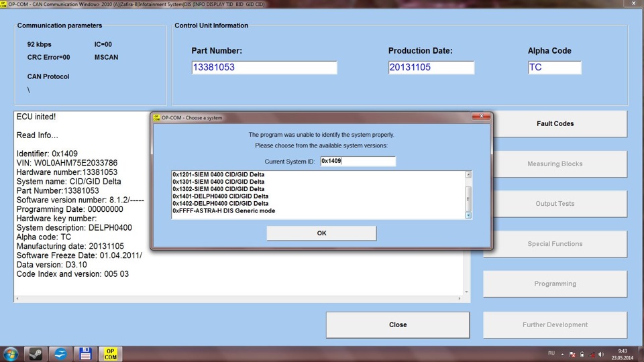Click the OP-COM icon in main title bar
This screenshot has height=362, width=644.
tap(3, 4)
